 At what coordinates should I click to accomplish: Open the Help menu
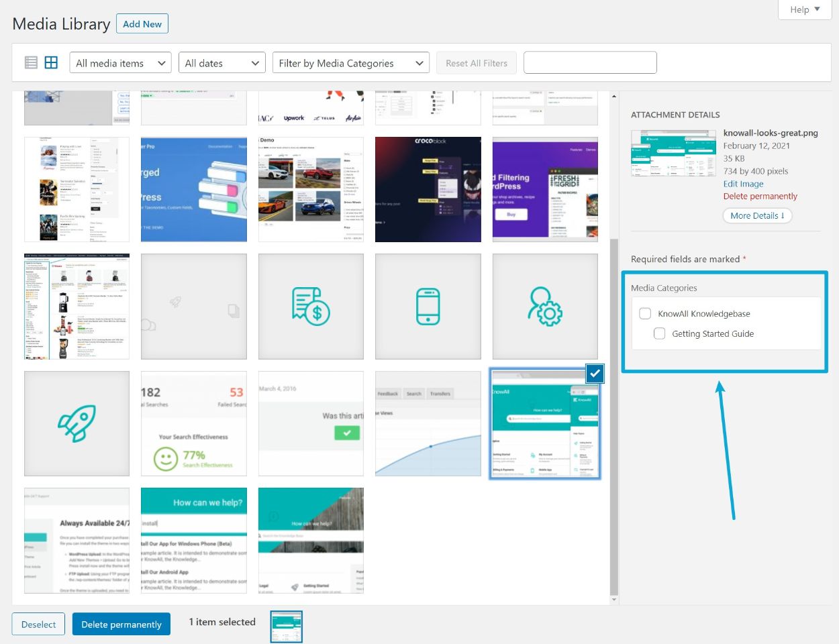[803, 9]
